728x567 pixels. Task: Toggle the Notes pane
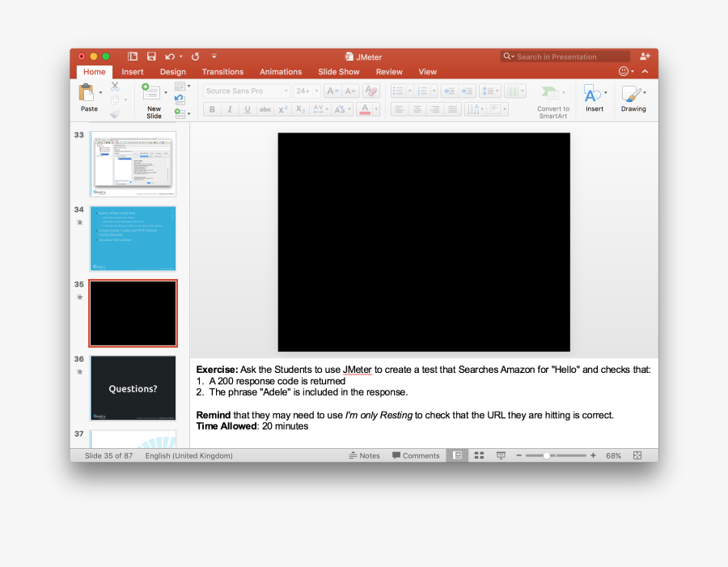pos(364,455)
